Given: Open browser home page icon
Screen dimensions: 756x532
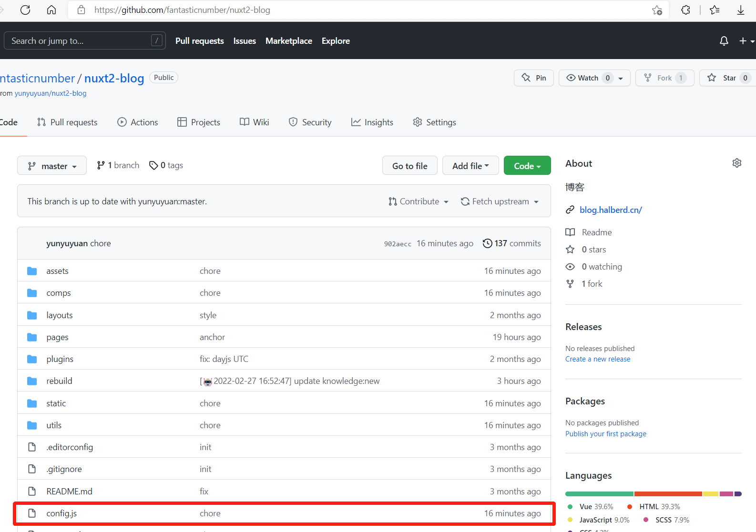Looking at the screenshot, I should tap(51, 10).
